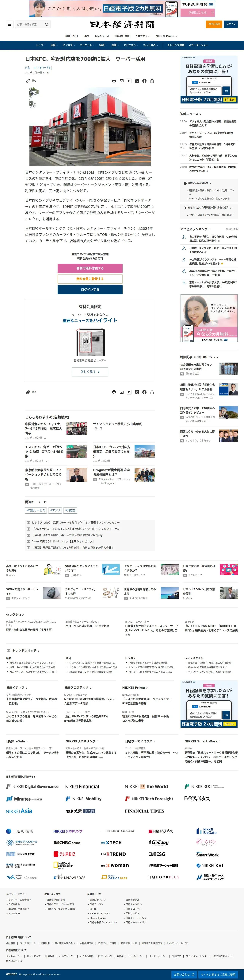Open the Myニュース tab
244x980 pixels.
pos(102,36)
